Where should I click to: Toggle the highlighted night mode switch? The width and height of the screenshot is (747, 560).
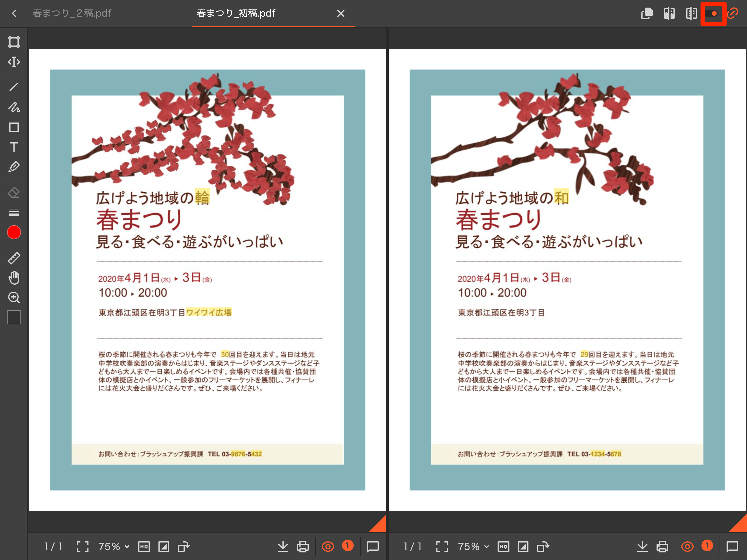point(713,13)
